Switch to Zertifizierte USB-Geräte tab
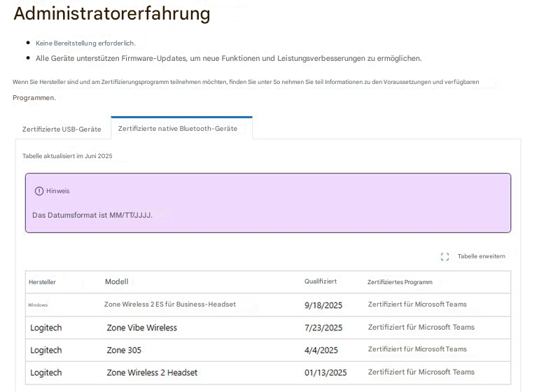This screenshot has height=392, width=560. pyautogui.click(x=62, y=129)
